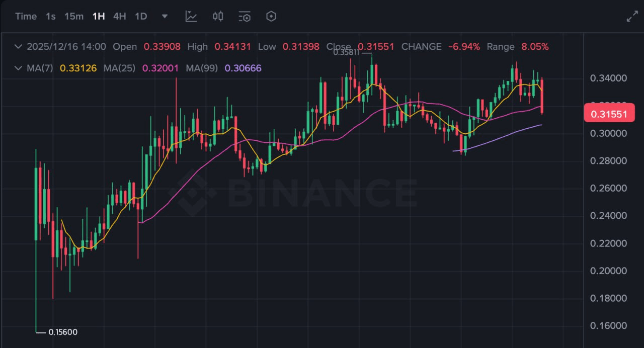Screen dimensions: 644x348
Task: Collapse the OHLC date info row
Action: (19, 47)
